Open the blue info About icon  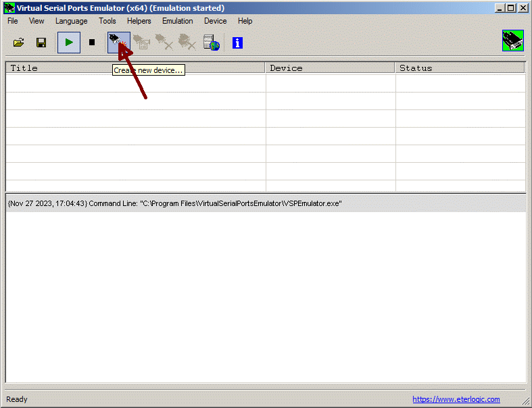[237, 43]
